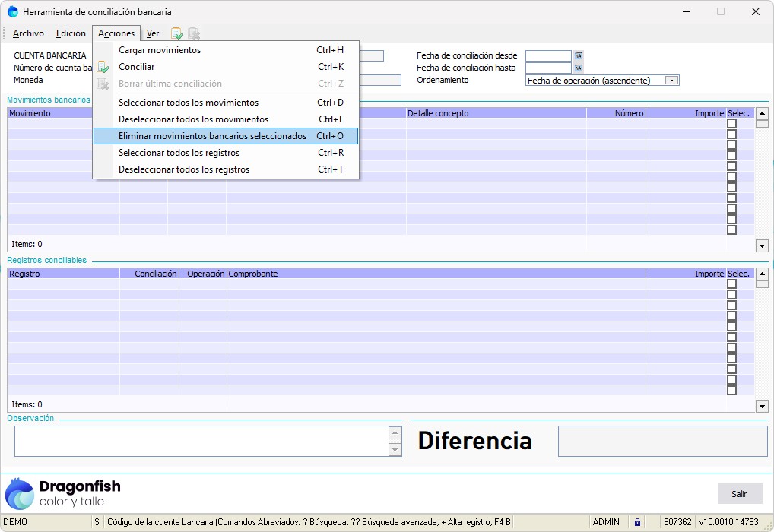Click the lock icon in status bar
Image resolution: width=774 pixels, height=532 pixels.
[637, 523]
